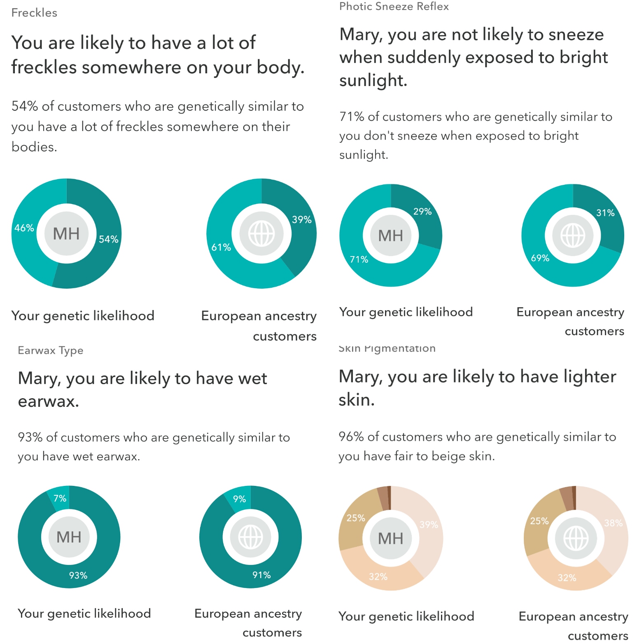Viewport: 644px width, 644px height.
Task: Click the MH avatar in the Freckles chart
Action: coord(66,233)
